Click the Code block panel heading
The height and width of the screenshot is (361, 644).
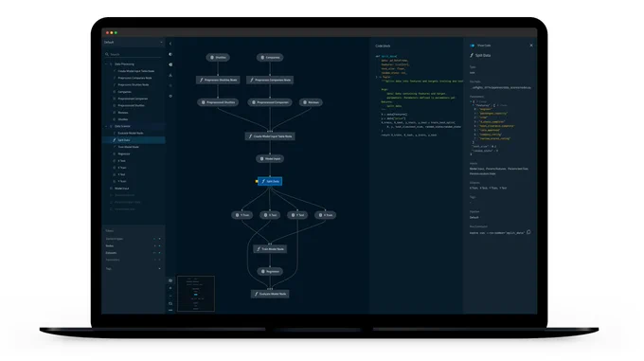[383, 46]
